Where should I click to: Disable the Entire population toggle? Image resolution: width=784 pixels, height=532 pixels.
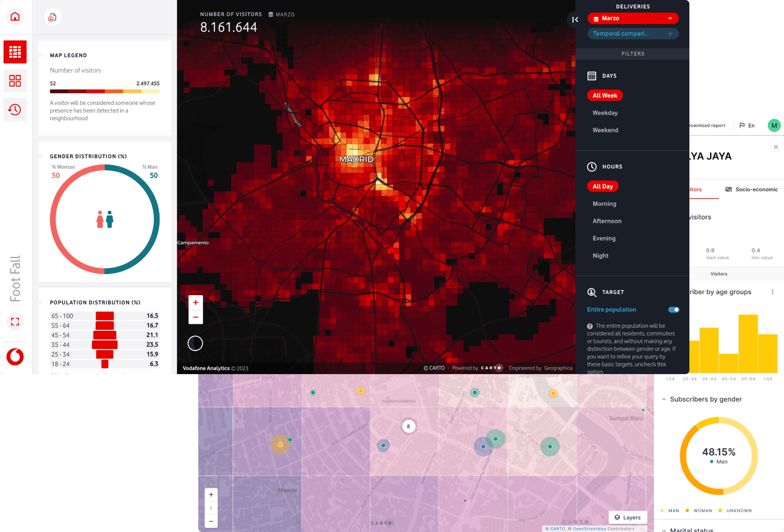tap(673, 309)
